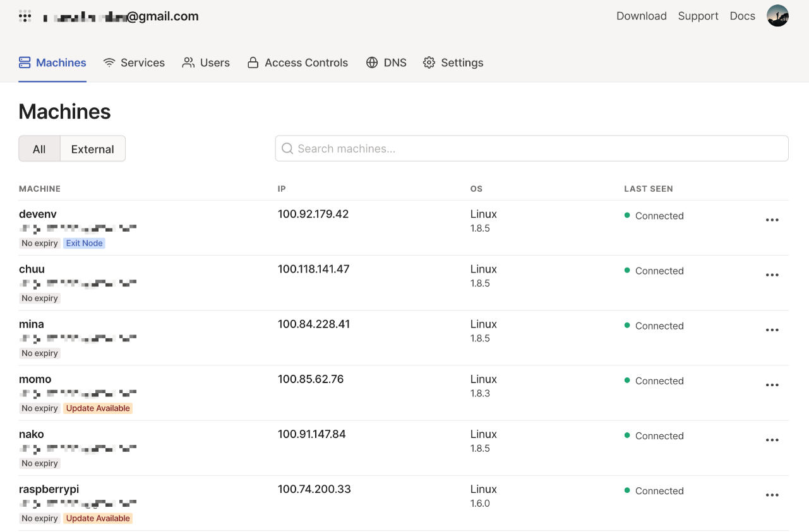Click the LAST SEEN column header
This screenshot has width=809, height=532.
click(x=649, y=189)
